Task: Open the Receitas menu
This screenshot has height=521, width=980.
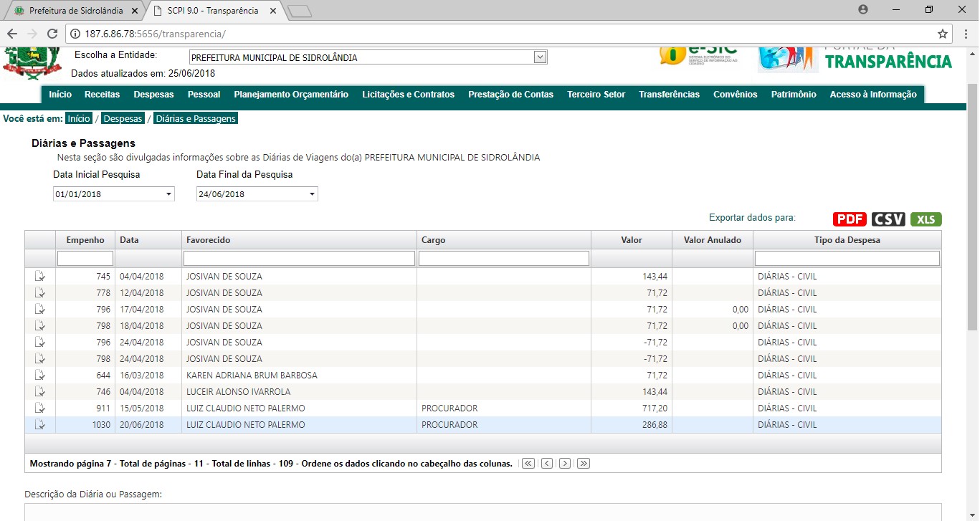Action: [102, 95]
